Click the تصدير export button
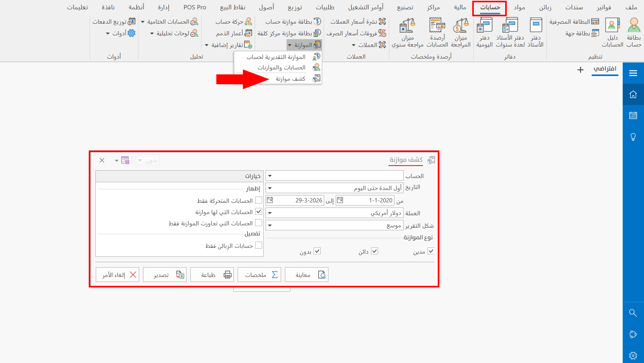The width and height of the screenshot is (644, 363). pos(165,275)
